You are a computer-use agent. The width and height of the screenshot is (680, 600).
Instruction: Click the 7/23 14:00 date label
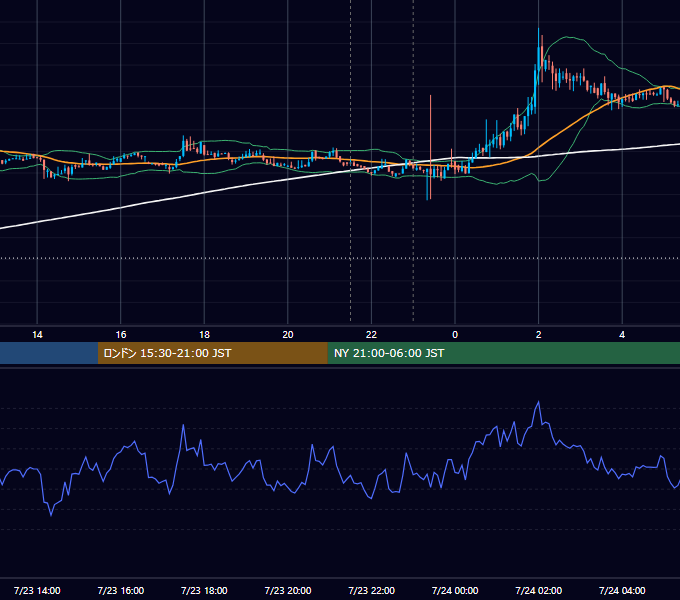pyautogui.click(x=37, y=590)
